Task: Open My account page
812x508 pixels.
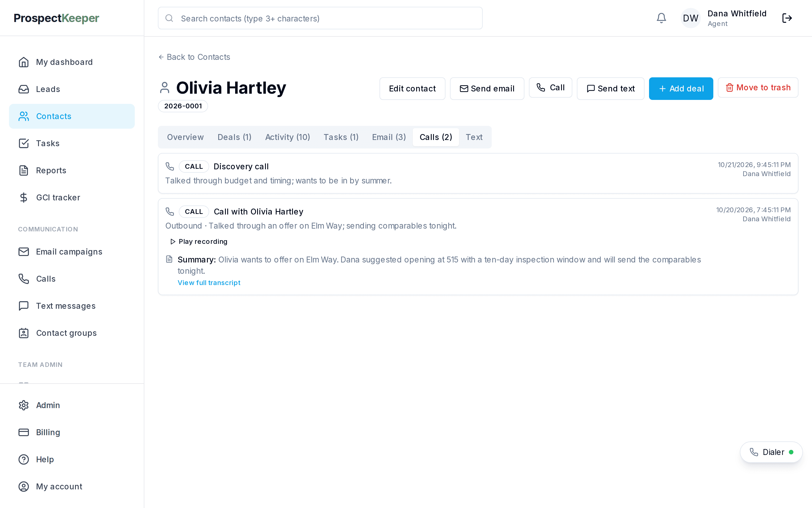Action: (x=72, y=487)
